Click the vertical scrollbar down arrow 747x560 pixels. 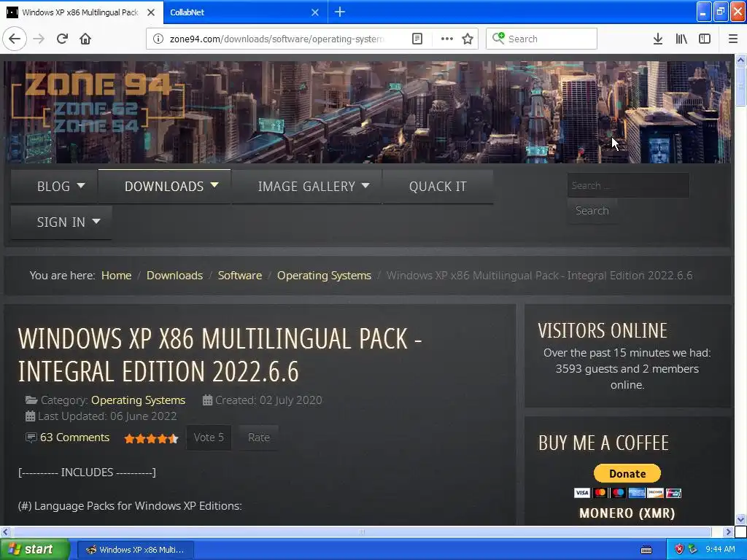[x=740, y=519]
